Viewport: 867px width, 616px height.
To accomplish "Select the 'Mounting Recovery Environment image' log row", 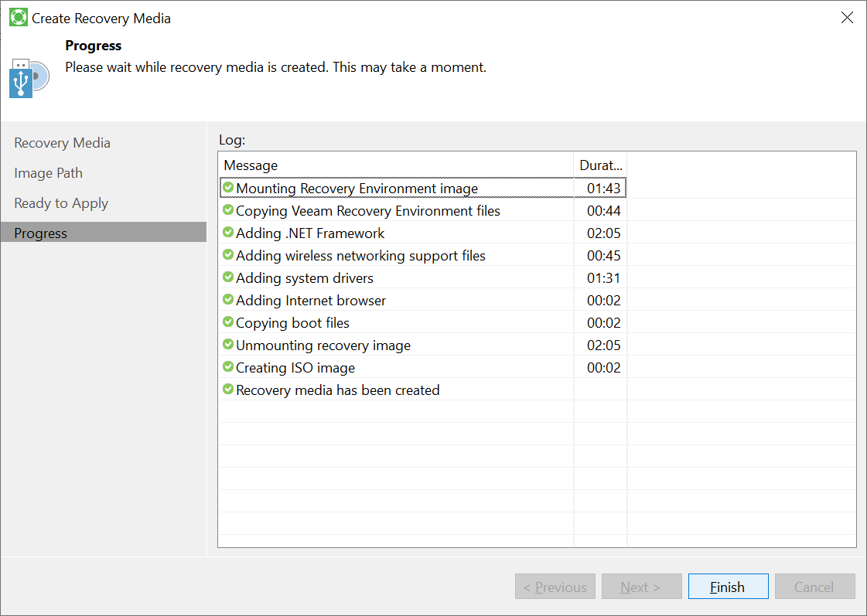I will pyautogui.click(x=423, y=188).
